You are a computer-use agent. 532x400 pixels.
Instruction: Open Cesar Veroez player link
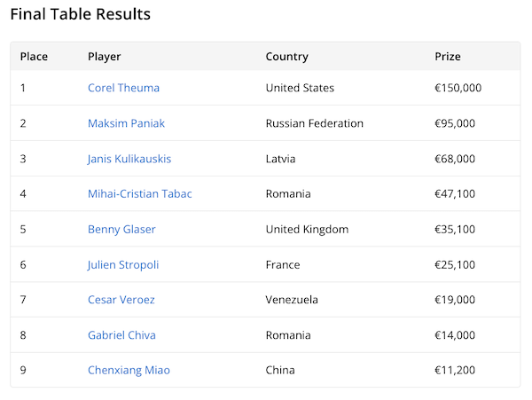click(x=121, y=300)
